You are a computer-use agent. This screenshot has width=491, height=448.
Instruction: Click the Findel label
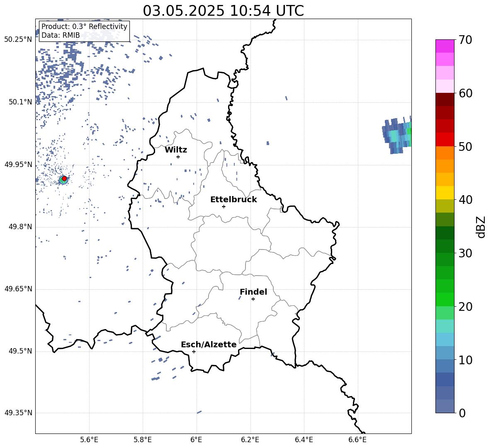coord(253,292)
